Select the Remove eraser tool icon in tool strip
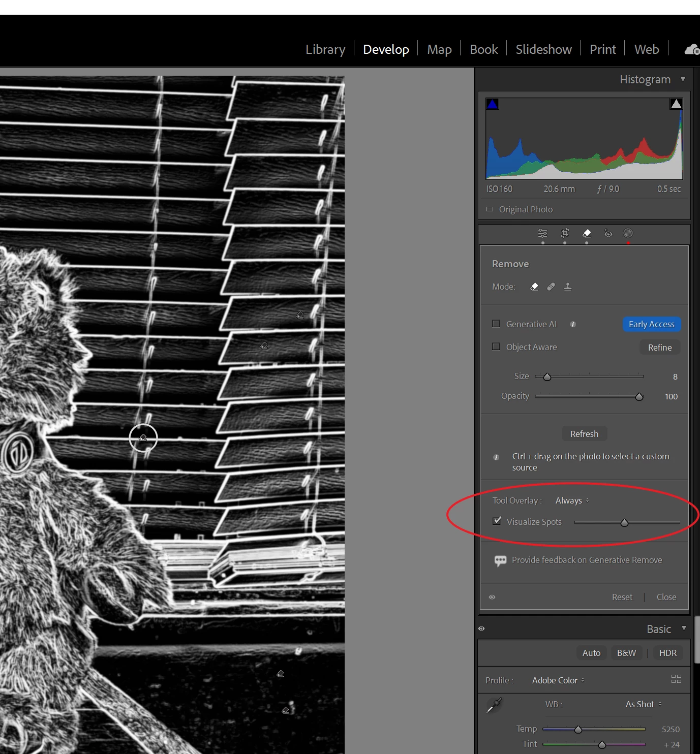Image resolution: width=700 pixels, height=754 pixels. point(587,233)
